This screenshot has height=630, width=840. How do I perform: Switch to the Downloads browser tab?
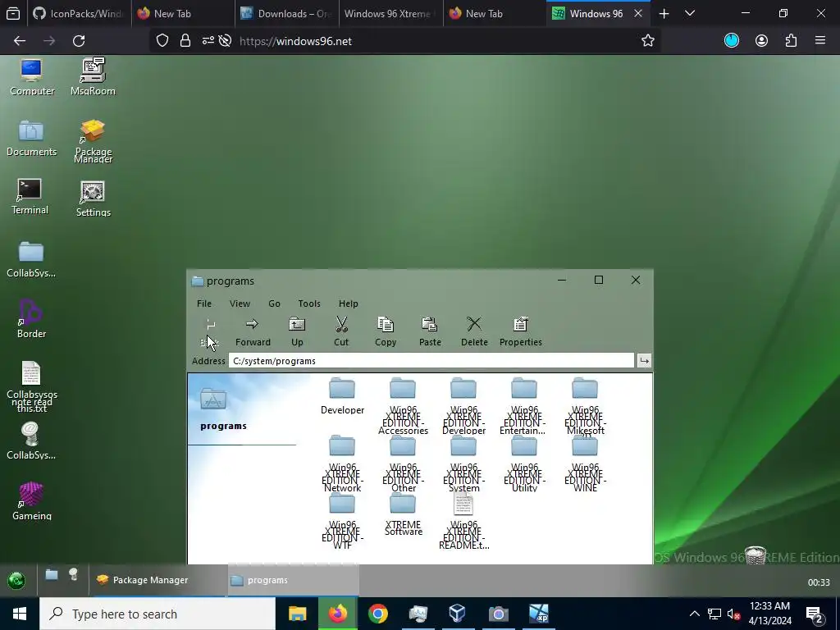pyautogui.click(x=286, y=13)
